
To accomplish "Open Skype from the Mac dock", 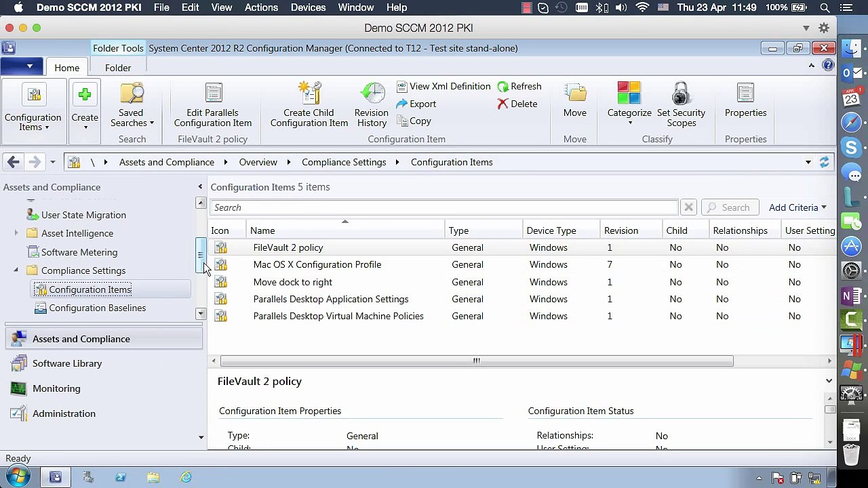I will pyautogui.click(x=852, y=147).
